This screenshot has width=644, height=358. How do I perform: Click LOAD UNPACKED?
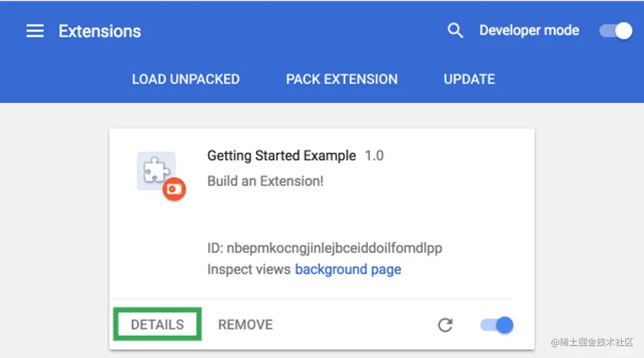pos(186,79)
